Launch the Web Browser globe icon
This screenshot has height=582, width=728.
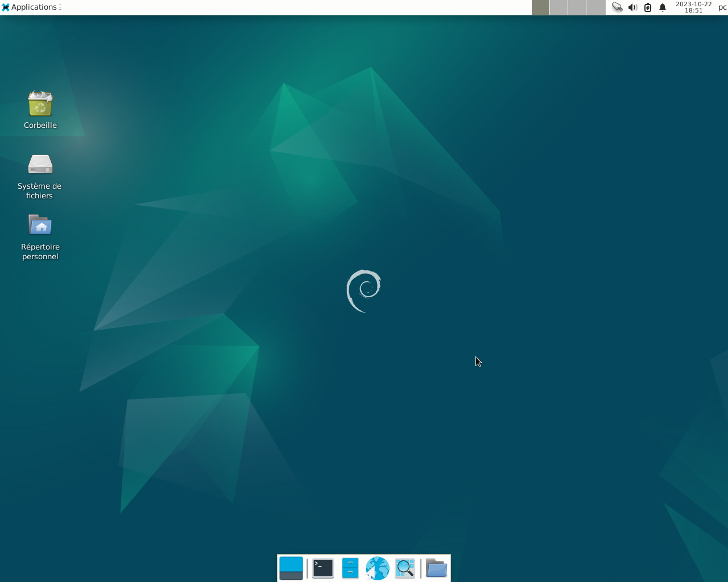click(378, 568)
